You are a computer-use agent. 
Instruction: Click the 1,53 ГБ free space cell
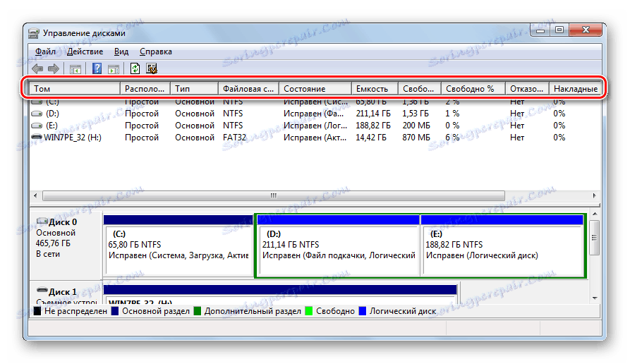(416, 114)
